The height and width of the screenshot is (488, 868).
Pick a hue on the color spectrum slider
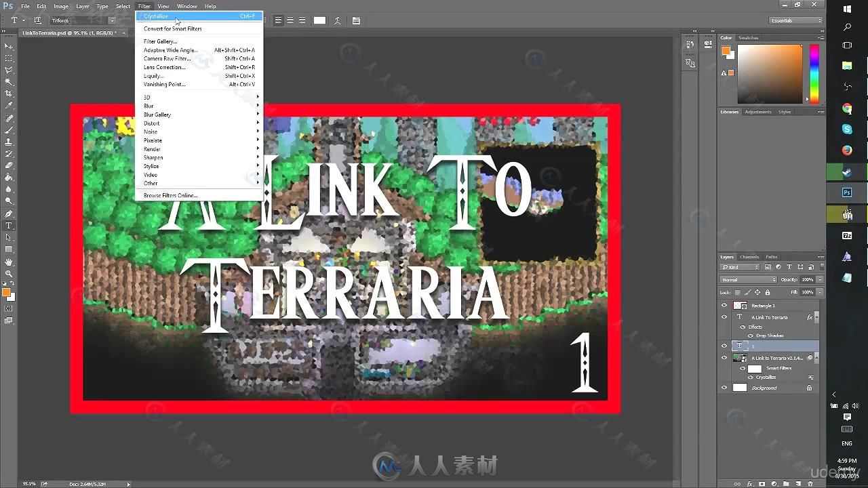coord(814,73)
